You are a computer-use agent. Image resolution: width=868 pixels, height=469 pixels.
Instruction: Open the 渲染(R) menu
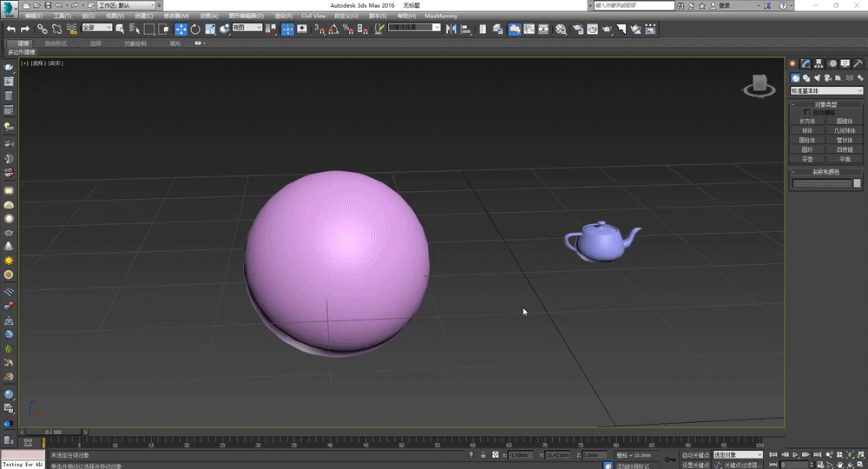283,16
